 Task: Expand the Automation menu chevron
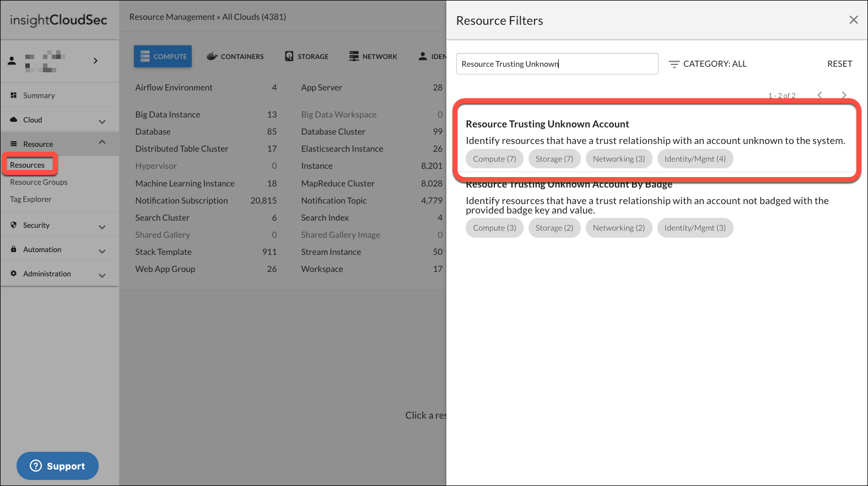(x=102, y=251)
